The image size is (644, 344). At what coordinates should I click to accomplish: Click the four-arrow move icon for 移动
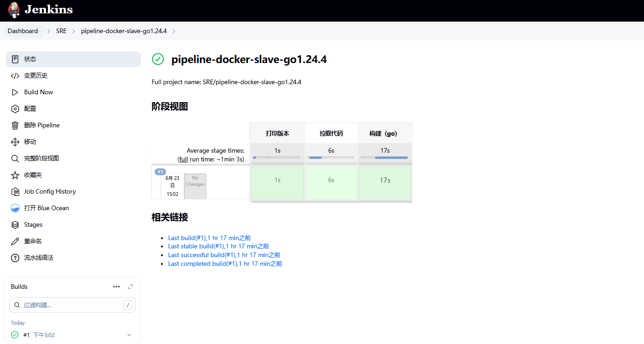15,142
